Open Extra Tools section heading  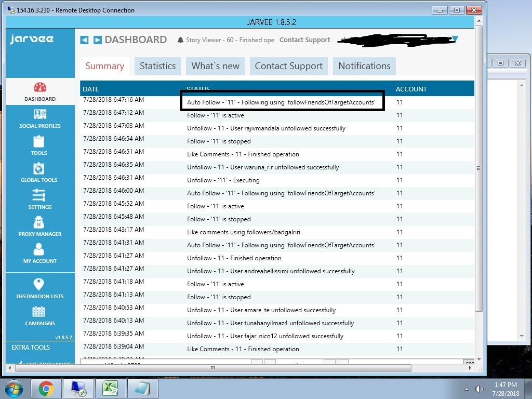coord(31,348)
